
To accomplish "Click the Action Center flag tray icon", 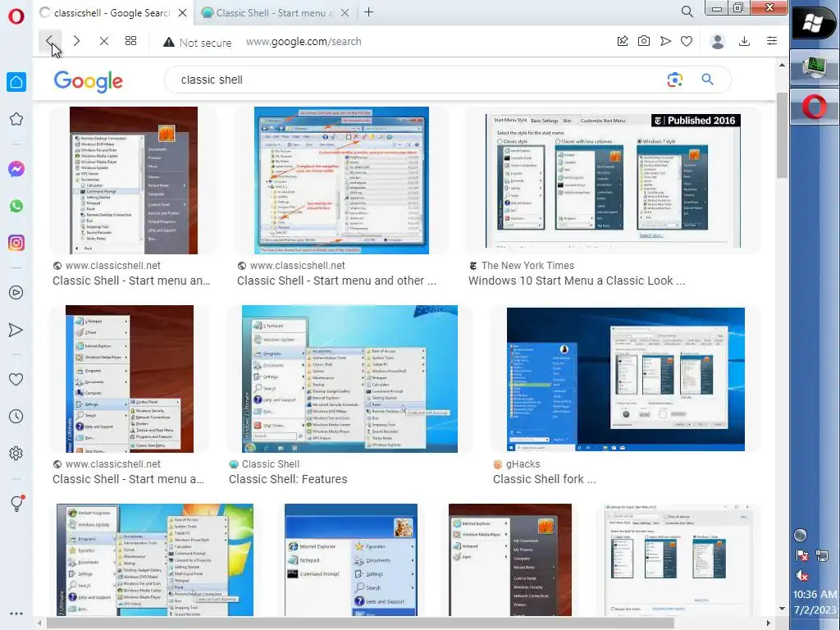I will click(x=802, y=555).
